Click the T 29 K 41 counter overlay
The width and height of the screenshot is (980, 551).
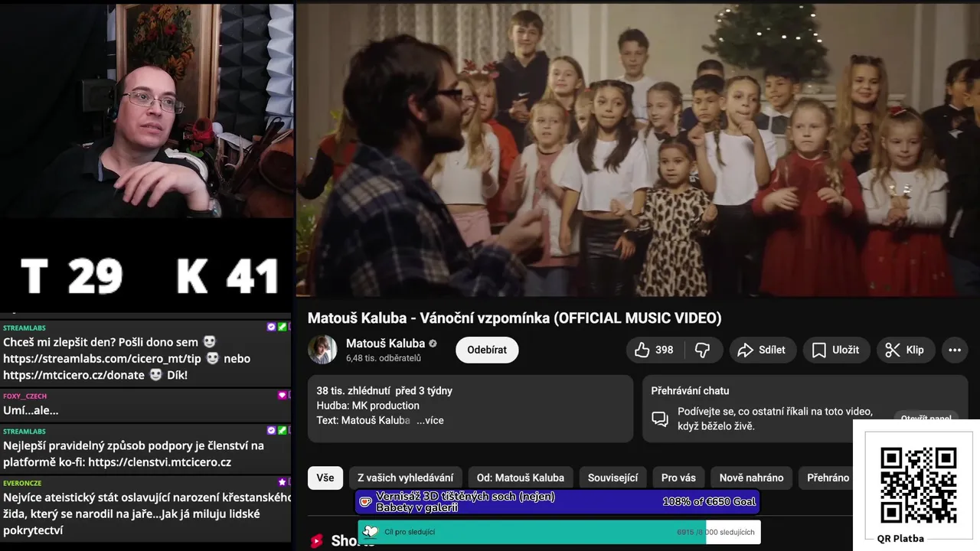click(x=149, y=276)
